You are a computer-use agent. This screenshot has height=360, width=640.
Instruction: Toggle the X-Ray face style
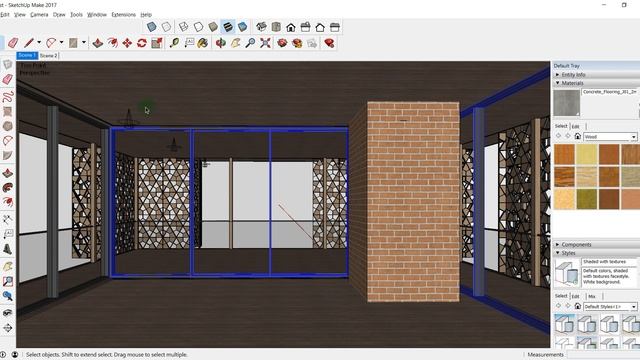pos(151,27)
